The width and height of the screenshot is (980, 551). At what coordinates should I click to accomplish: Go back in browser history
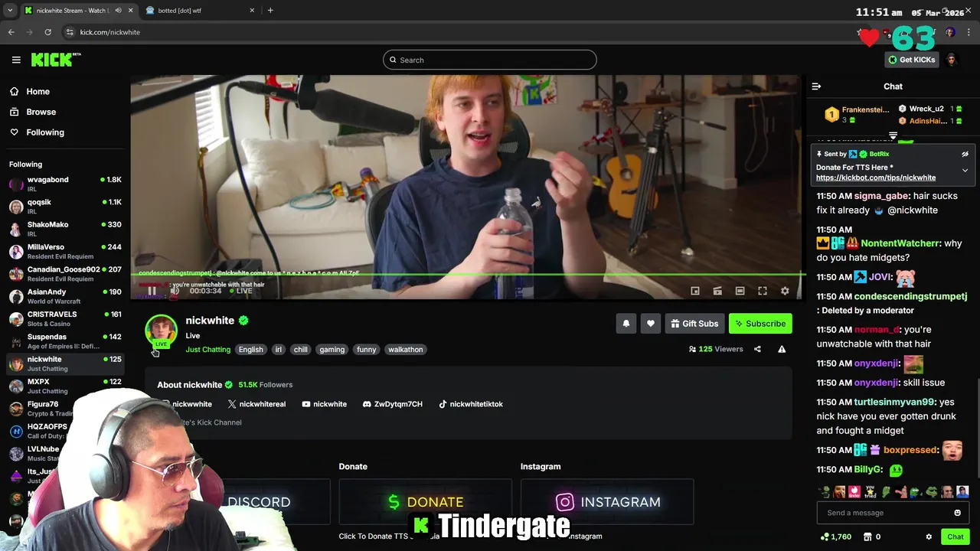(x=11, y=32)
